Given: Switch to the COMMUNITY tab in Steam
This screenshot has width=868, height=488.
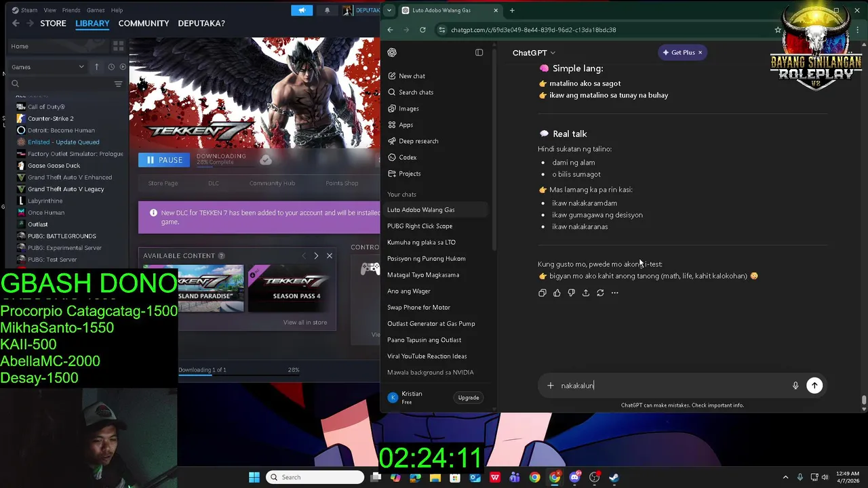Looking at the screenshot, I should [x=144, y=23].
